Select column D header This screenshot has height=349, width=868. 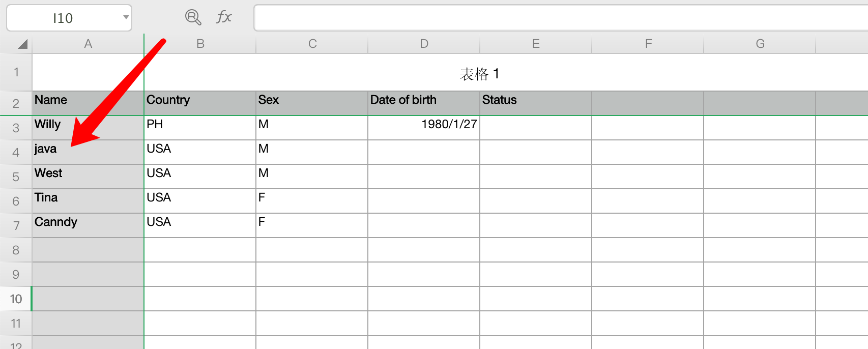point(423,44)
